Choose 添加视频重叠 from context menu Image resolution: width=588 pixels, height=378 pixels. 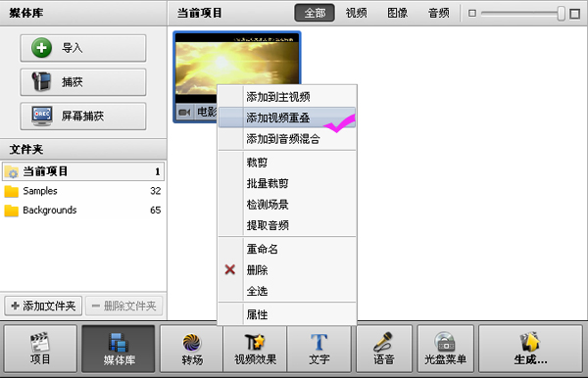tap(287, 118)
